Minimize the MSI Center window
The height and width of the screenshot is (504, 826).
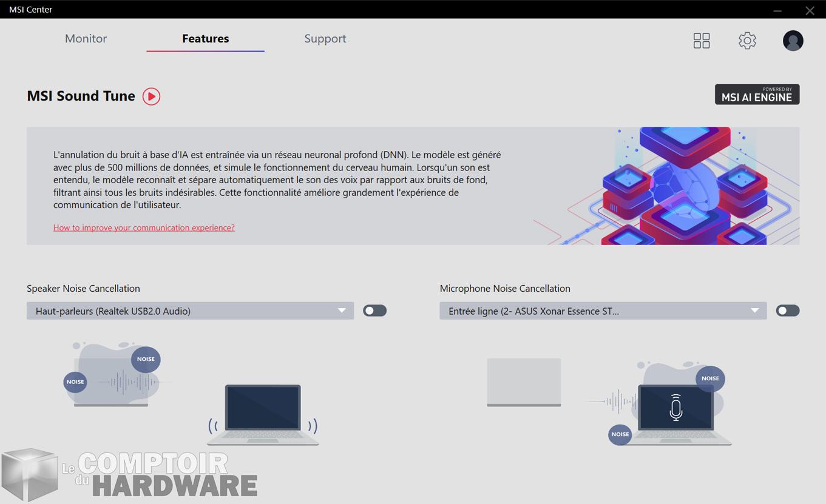coord(777,10)
